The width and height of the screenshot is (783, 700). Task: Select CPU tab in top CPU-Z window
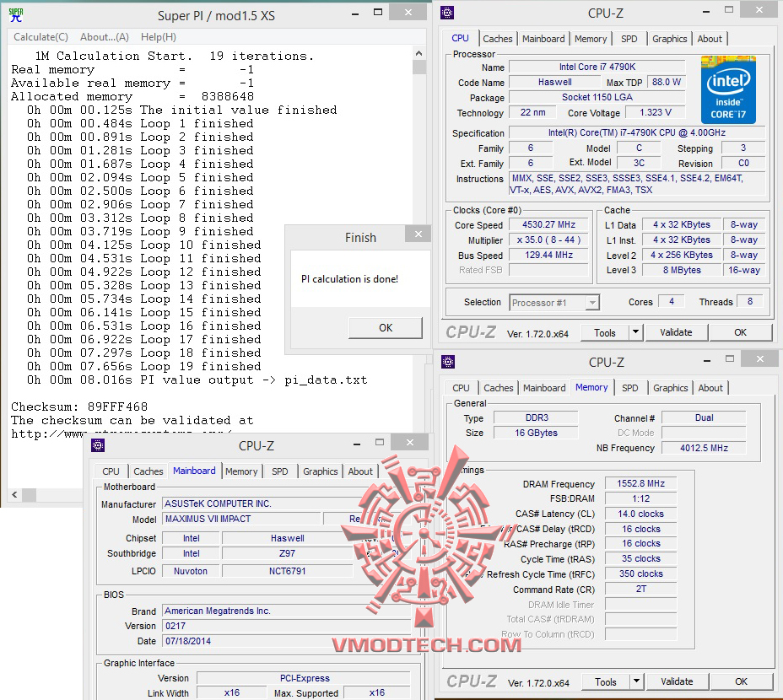point(461,38)
